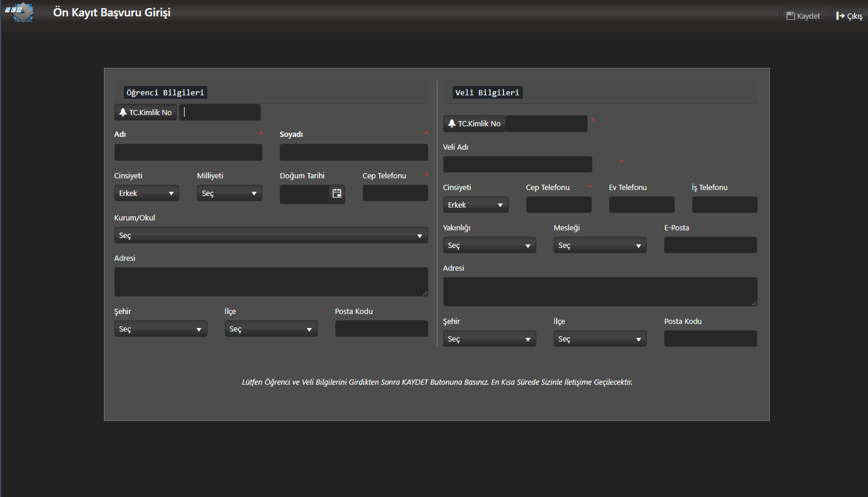Open the student İlçe dropdown
This screenshot has height=497, width=868.
click(271, 329)
